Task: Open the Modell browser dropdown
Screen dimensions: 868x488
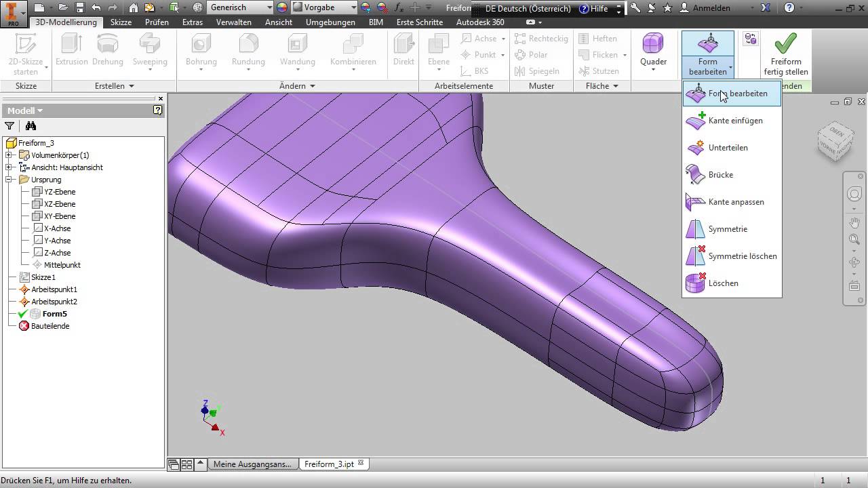Action: click(25, 110)
